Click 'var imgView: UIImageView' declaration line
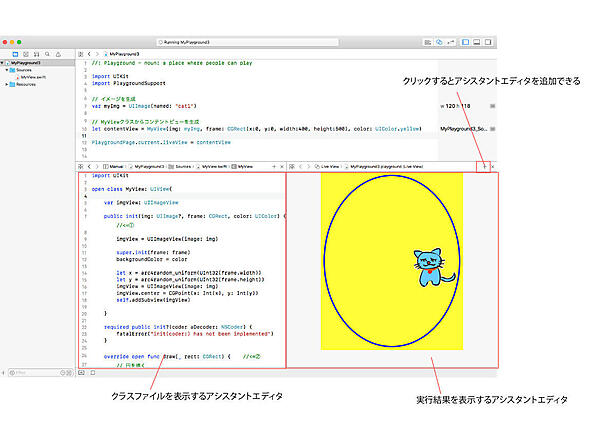This screenshot has width=600, height=424. [x=141, y=202]
